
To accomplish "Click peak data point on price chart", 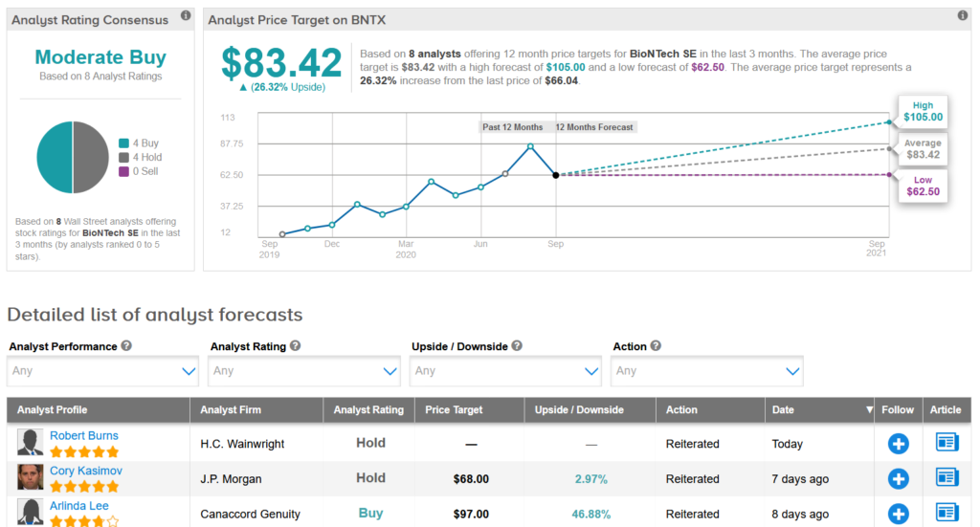I will 530,146.
